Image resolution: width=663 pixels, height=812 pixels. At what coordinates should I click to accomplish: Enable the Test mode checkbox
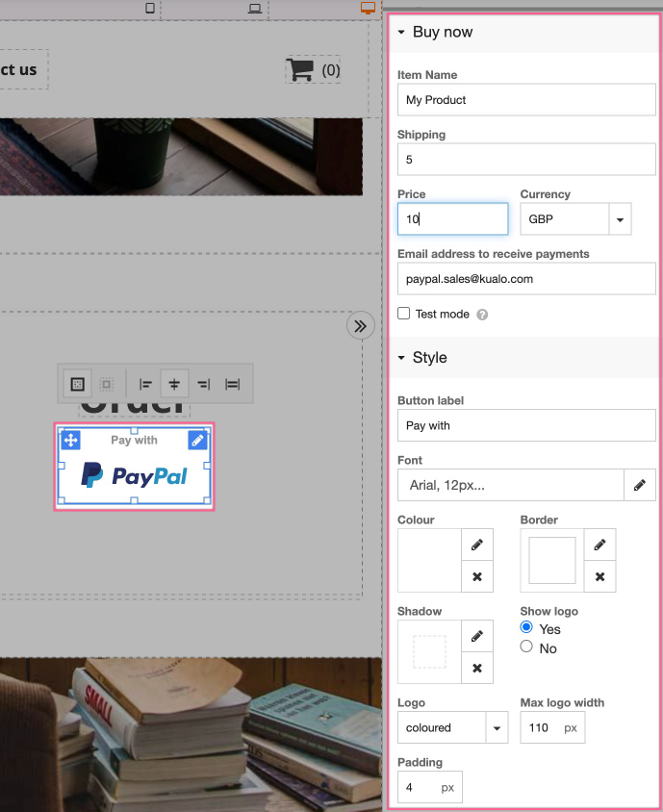tap(403, 314)
